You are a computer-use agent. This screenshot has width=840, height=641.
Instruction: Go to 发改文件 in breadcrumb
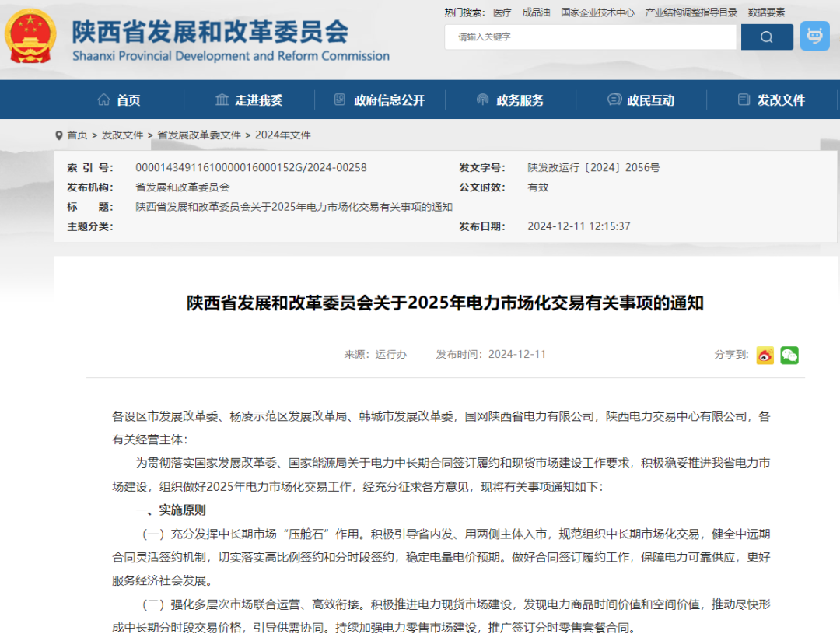122,135
